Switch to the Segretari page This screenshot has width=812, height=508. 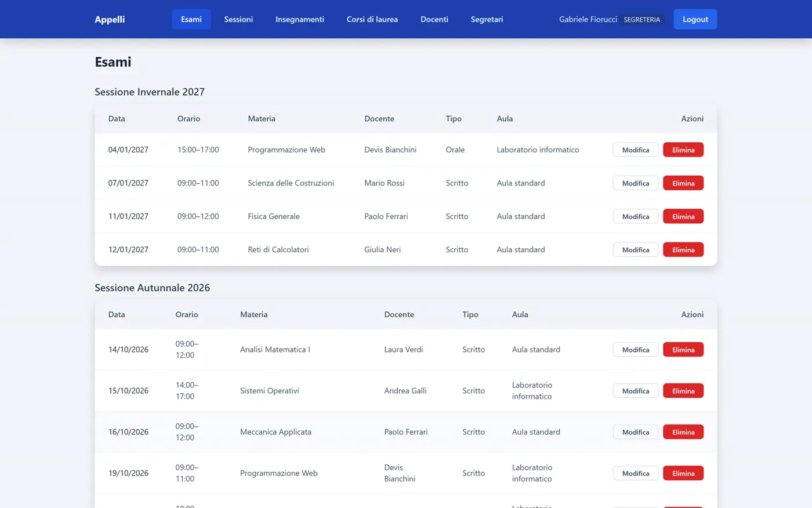pyautogui.click(x=487, y=19)
